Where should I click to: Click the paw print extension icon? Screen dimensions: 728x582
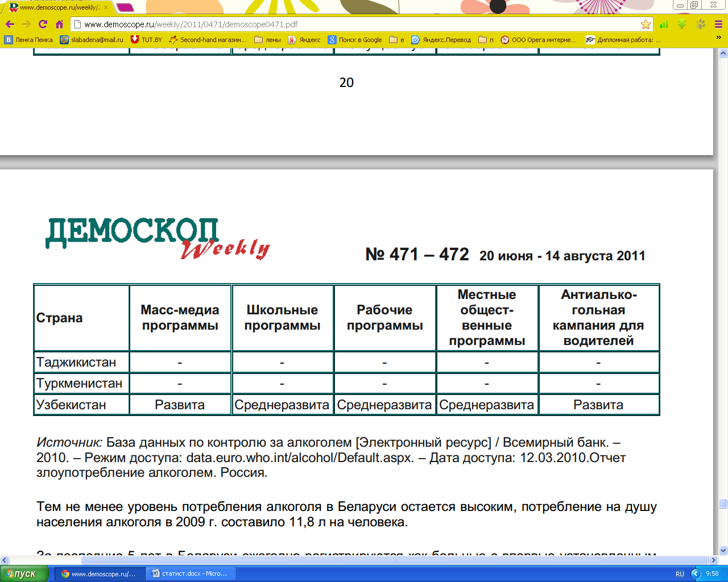point(701,24)
